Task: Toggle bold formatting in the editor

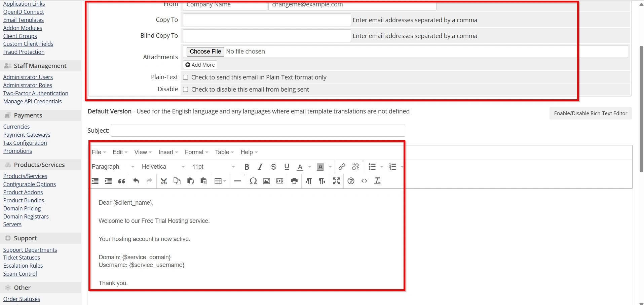Action: pos(247,167)
